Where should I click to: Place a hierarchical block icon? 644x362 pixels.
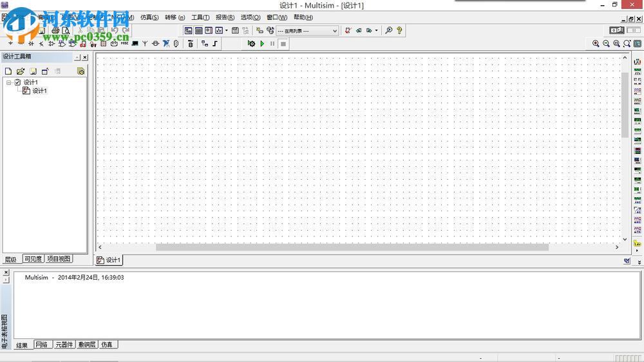click(x=205, y=43)
